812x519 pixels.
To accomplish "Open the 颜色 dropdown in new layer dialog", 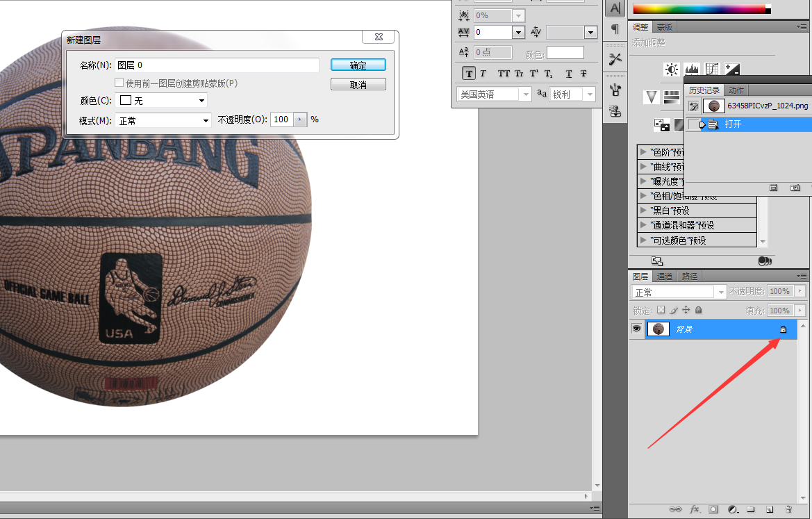I will (161, 101).
